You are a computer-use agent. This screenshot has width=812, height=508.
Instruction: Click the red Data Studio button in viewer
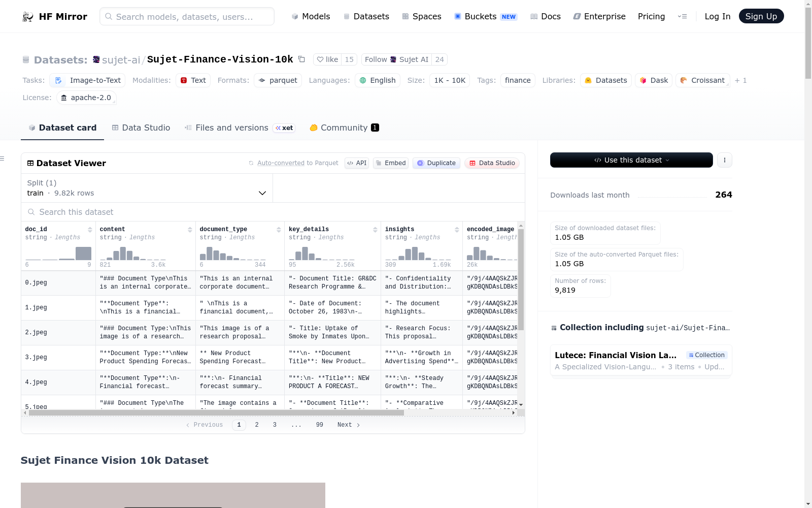coord(492,163)
